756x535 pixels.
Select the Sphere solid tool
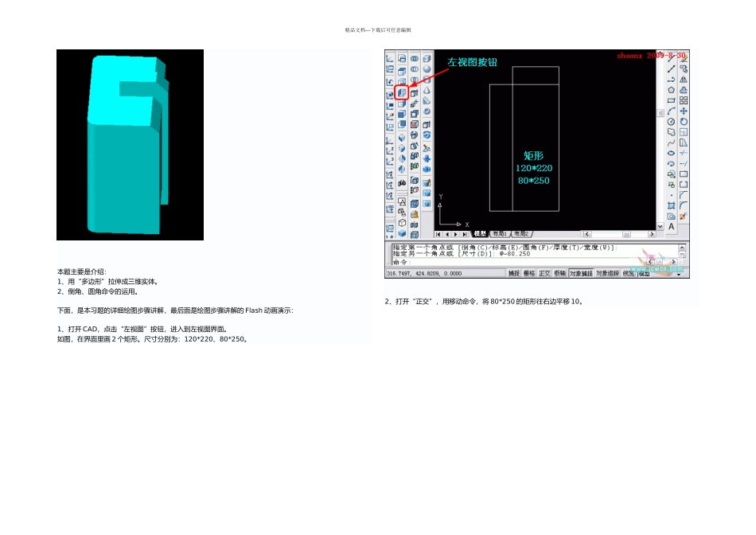427,69
